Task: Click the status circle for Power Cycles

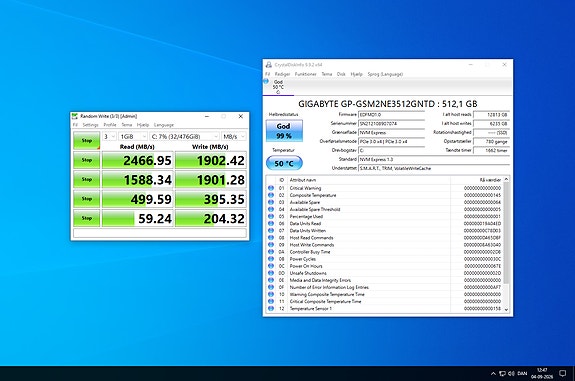Action: coord(271,259)
